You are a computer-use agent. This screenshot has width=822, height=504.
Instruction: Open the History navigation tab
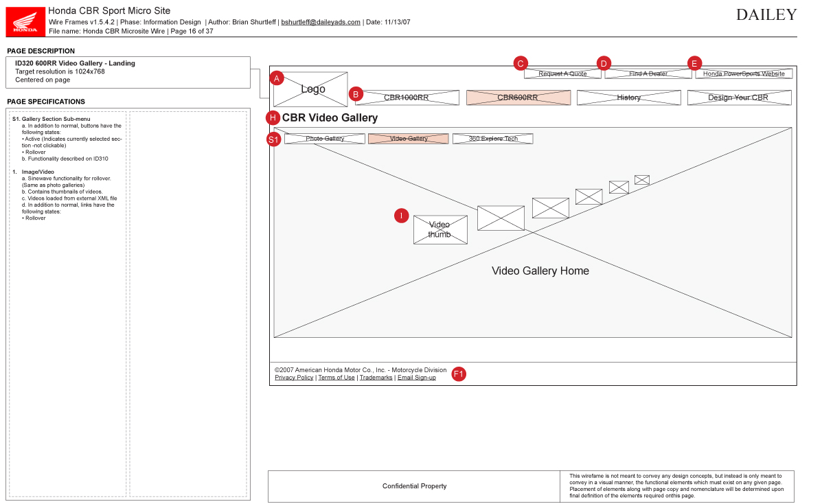pos(628,98)
